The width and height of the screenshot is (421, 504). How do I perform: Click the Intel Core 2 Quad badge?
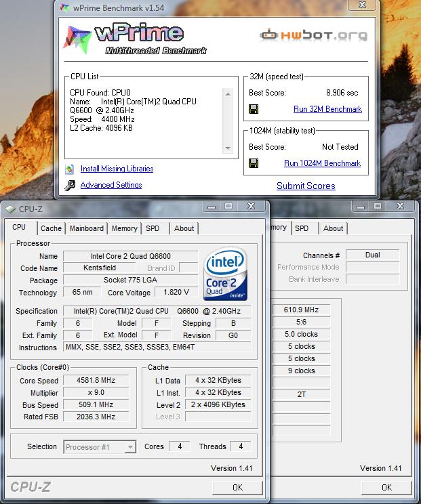(x=226, y=274)
